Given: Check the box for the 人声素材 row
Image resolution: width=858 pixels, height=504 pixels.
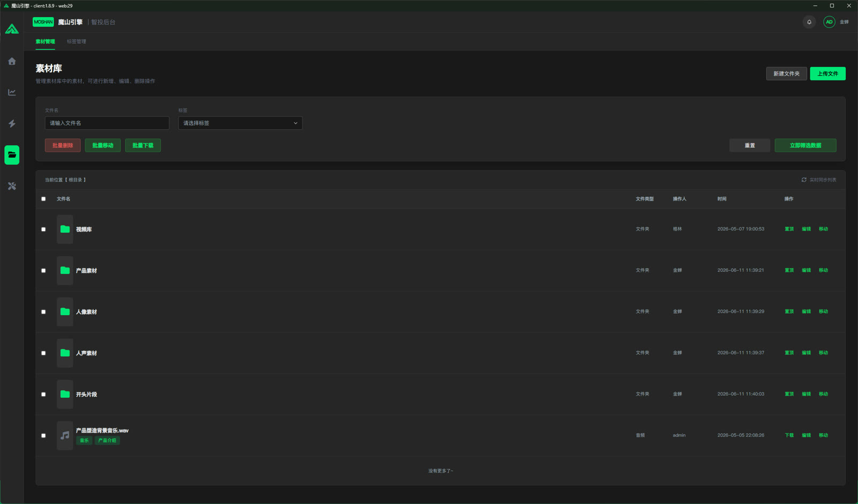Looking at the screenshot, I should tap(43, 353).
